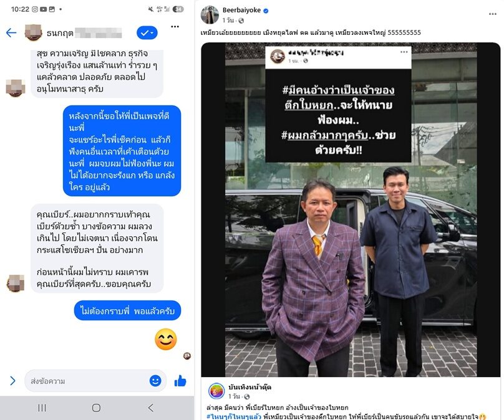Open Beerbaiyoke post three-dot menu

(493, 14)
